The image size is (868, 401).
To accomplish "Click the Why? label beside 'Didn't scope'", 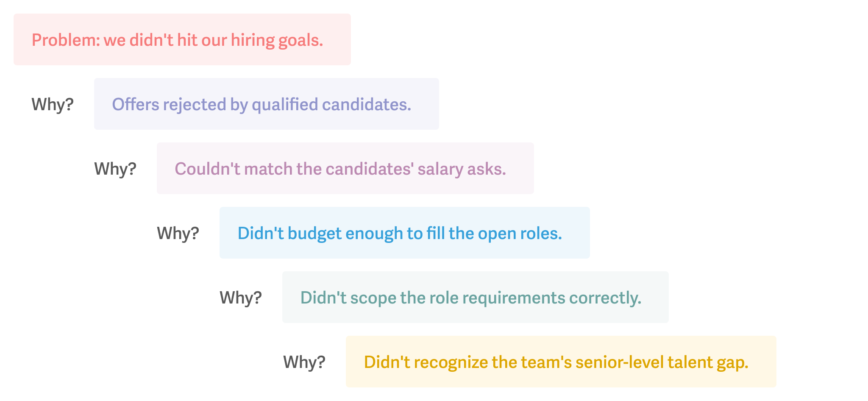I will (241, 298).
